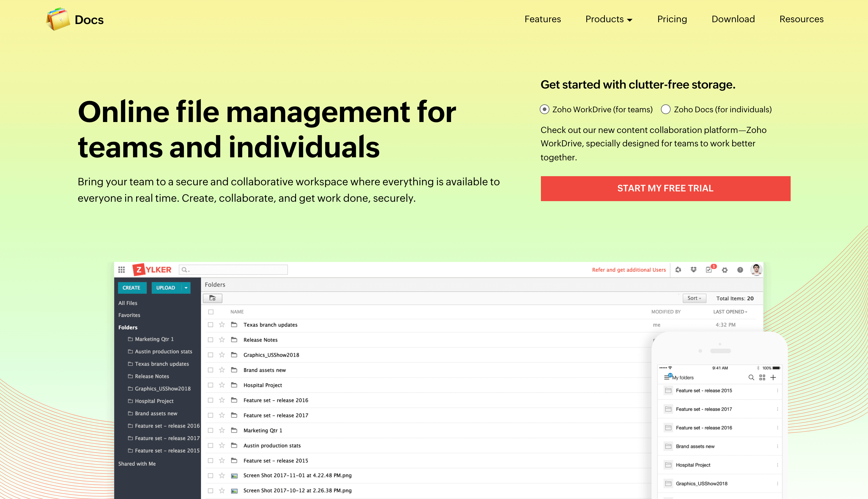Screen dimensions: 868x499
Task: Toggle the LAST OPENED column sort arrow
Action: click(x=746, y=312)
